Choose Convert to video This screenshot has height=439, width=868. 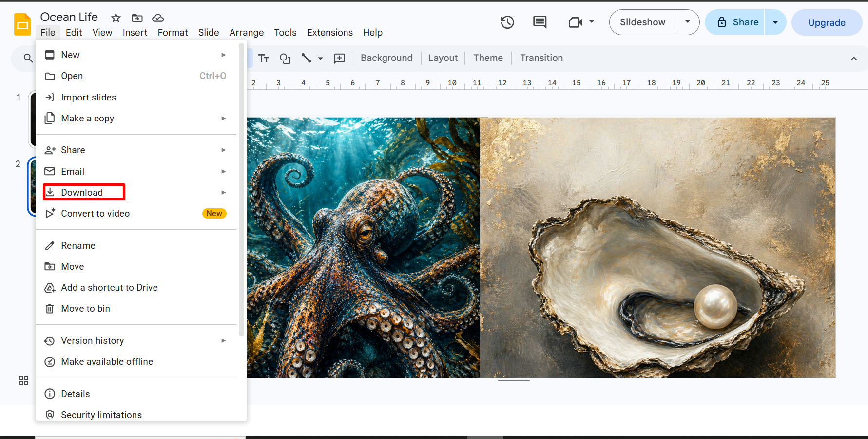click(x=136, y=214)
